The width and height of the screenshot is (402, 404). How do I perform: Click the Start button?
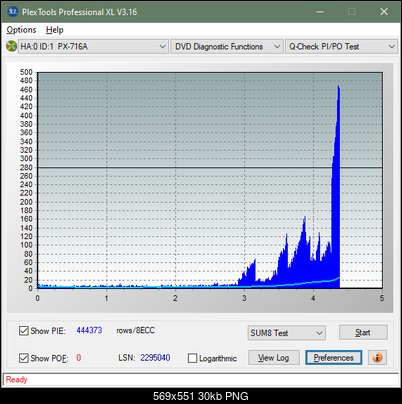point(363,332)
